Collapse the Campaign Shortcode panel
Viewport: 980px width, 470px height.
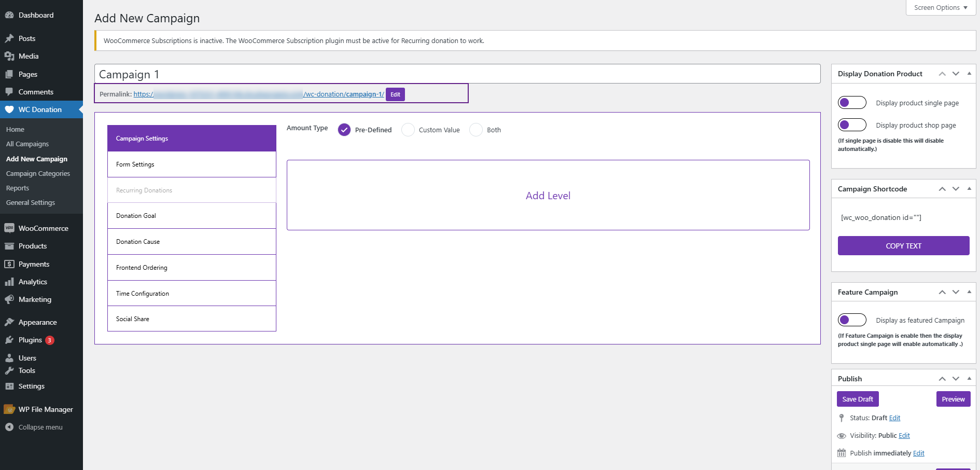tap(969, 189)
